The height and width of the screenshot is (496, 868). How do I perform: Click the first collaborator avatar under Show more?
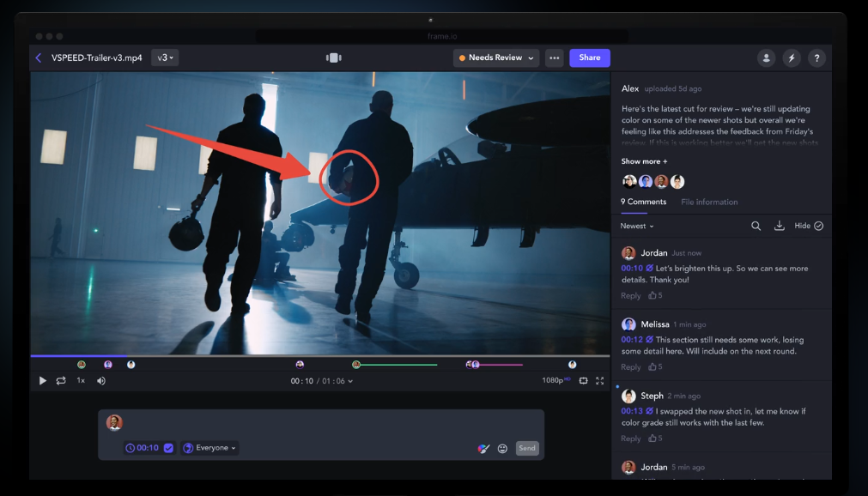point(629,182)
